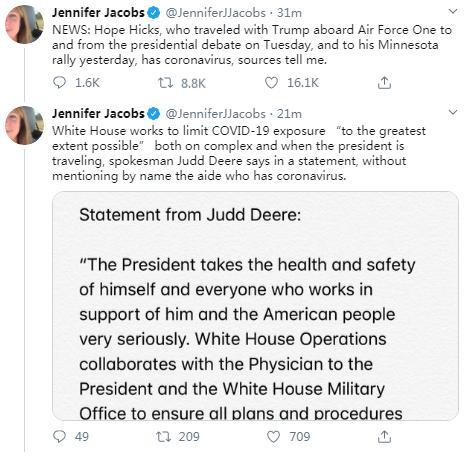Open the second tweet's chevron menu
The height and width of the screenshot is (456, 467).
pyautogui.click(x=453, y=112)
